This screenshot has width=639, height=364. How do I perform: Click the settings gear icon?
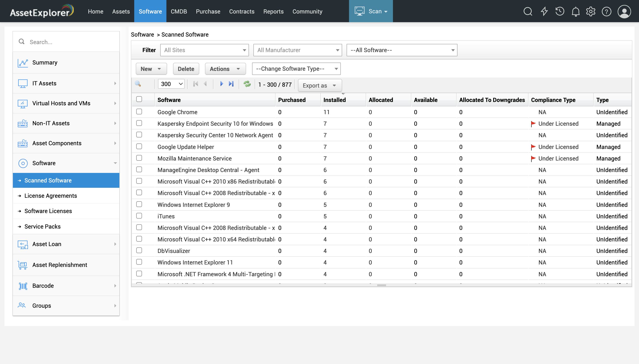click(590, 11)
